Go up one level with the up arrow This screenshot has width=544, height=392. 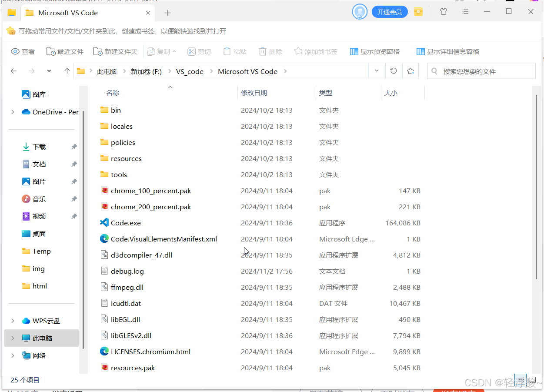point(67,71)
